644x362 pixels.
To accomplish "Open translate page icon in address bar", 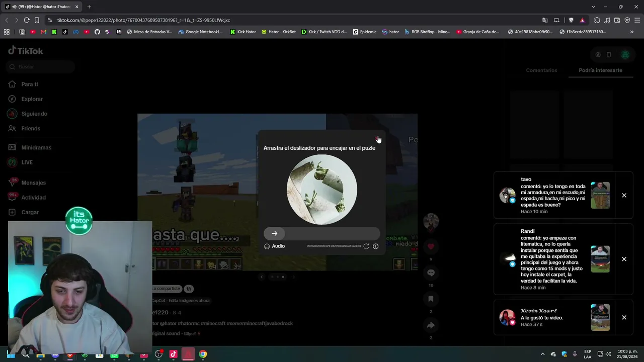I will pyautogui.click(x=545, y=20).
